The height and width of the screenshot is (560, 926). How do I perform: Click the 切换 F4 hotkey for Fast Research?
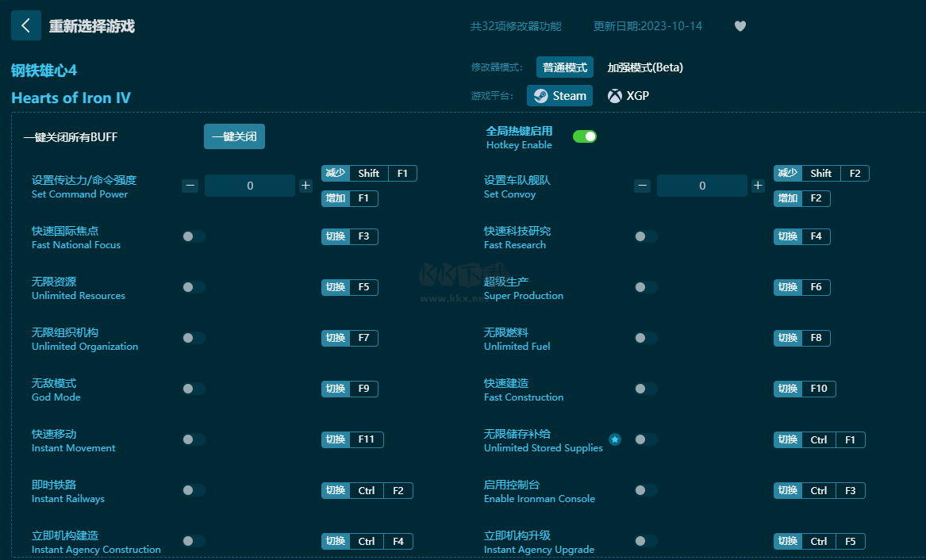click(802, 236)
